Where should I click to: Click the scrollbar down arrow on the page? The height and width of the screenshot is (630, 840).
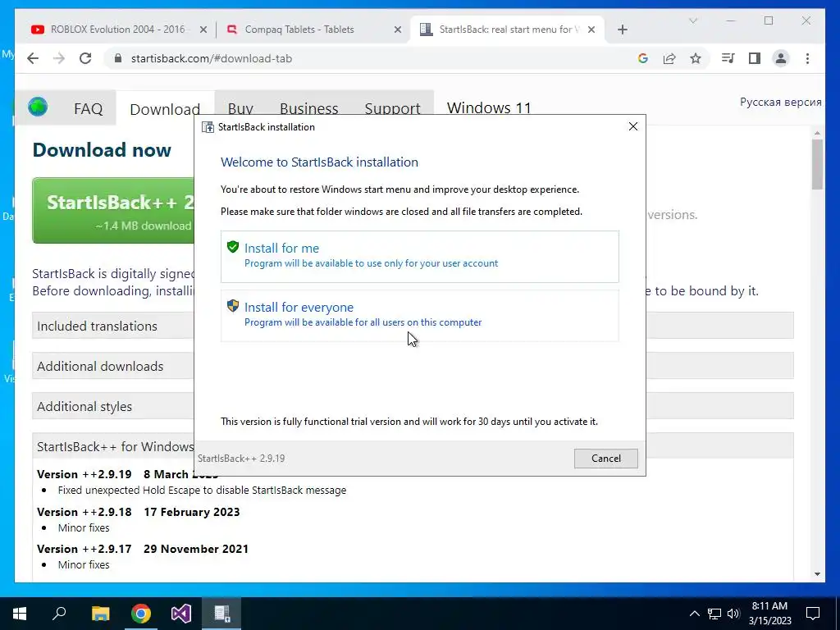(x=817, y=574)
